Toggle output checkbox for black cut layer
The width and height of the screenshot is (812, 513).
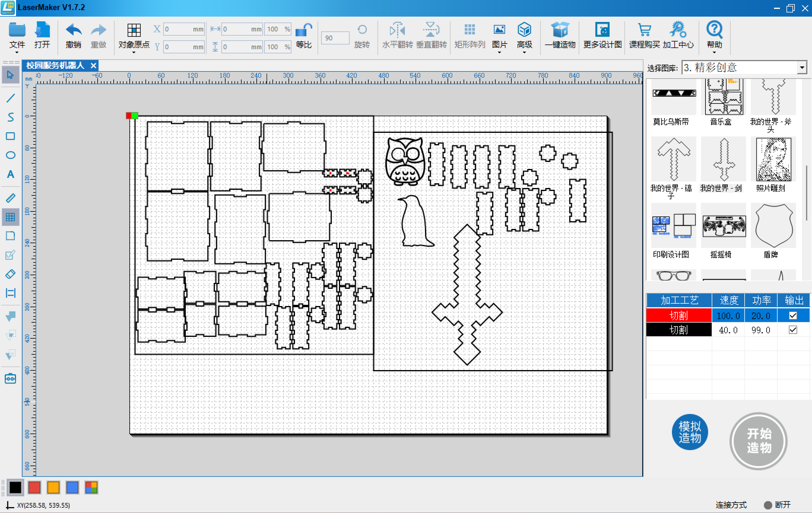(x=793, y=330)
